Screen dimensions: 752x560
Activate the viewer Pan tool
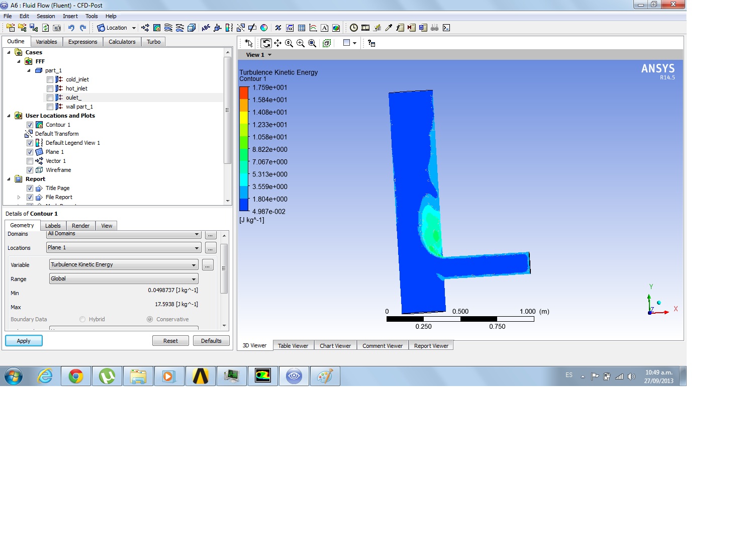click(277, 43)
